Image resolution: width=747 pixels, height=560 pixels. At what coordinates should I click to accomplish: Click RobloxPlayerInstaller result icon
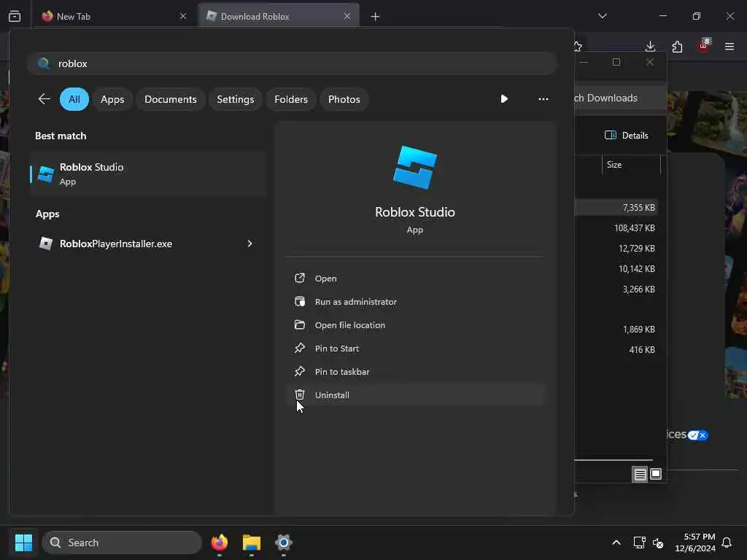pos(46,244)
